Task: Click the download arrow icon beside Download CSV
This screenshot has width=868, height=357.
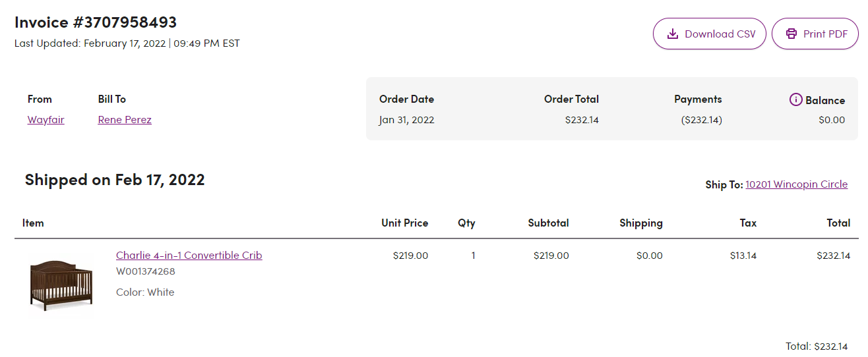Action: click(x=673, y=34)
